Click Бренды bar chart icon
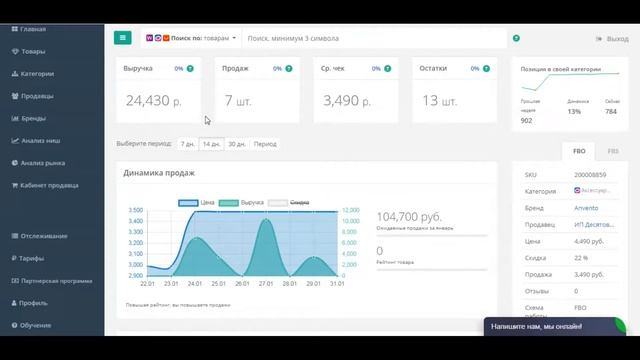 [15, 118]
